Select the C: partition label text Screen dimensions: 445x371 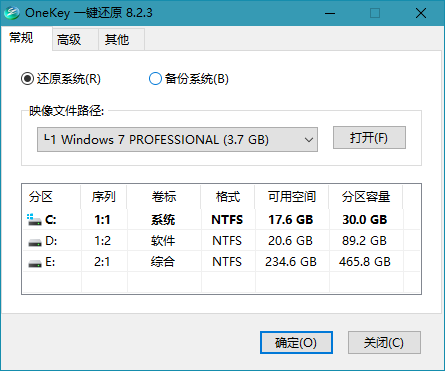click(51, 220)
